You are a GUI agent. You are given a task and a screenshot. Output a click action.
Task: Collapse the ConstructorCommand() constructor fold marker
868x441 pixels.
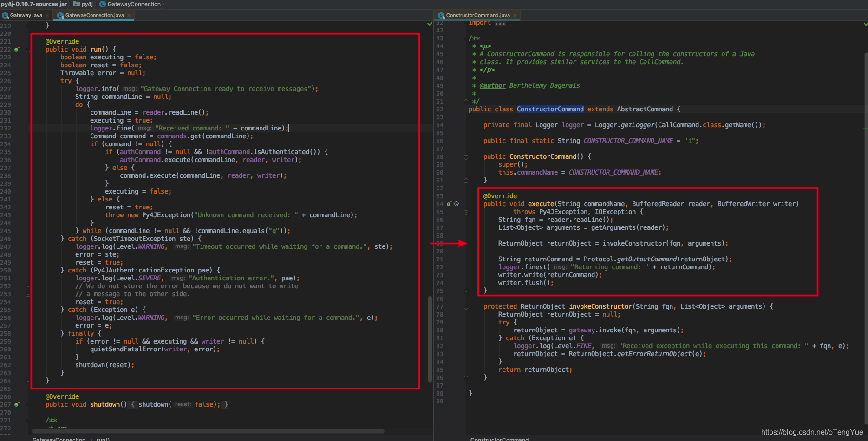(466, 156)
